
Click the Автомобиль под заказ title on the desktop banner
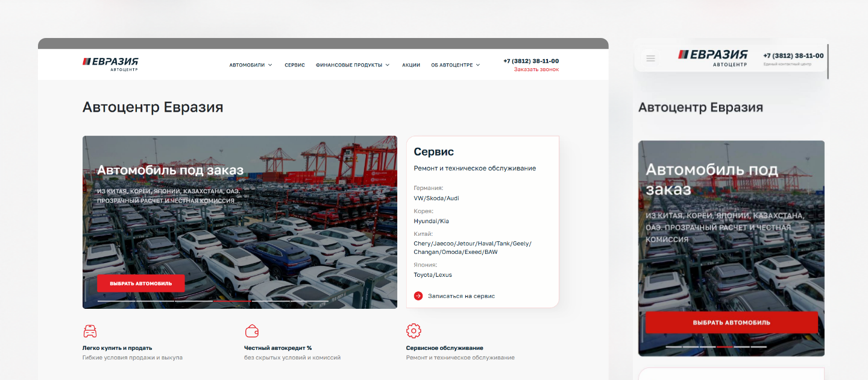pos(171,170)
